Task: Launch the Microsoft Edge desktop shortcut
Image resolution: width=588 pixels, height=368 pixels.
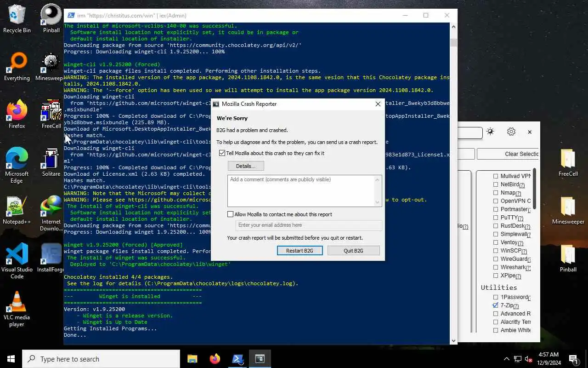Action: click(x=17, y=166)
